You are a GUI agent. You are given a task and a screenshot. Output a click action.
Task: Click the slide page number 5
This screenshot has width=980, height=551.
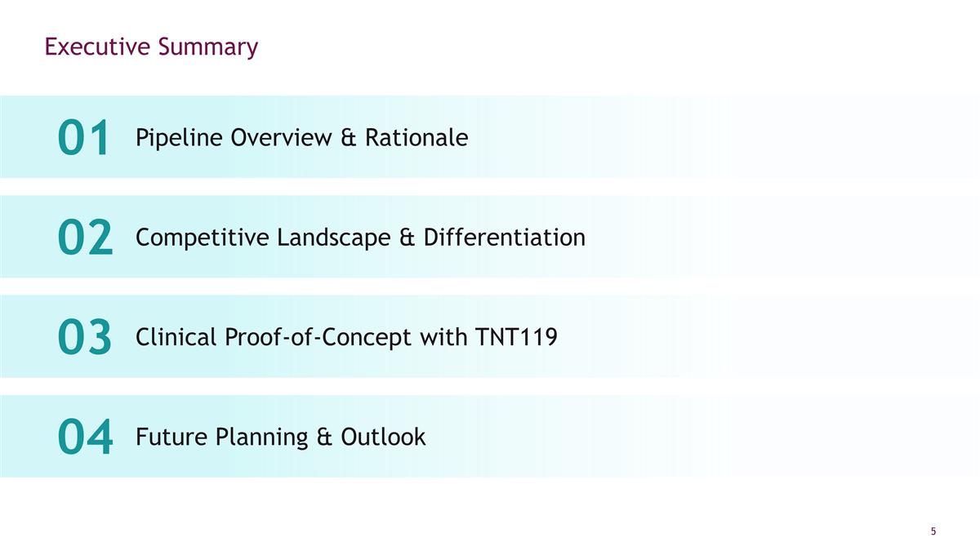933,531
